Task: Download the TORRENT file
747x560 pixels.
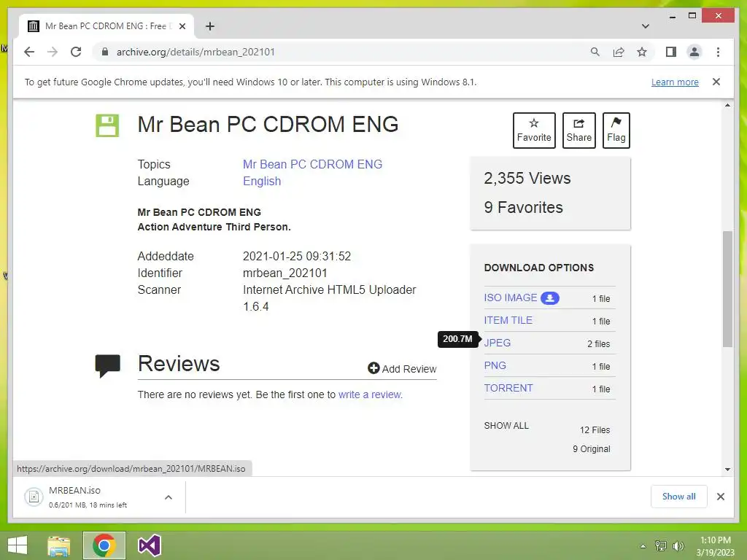Action: [508, 388]
